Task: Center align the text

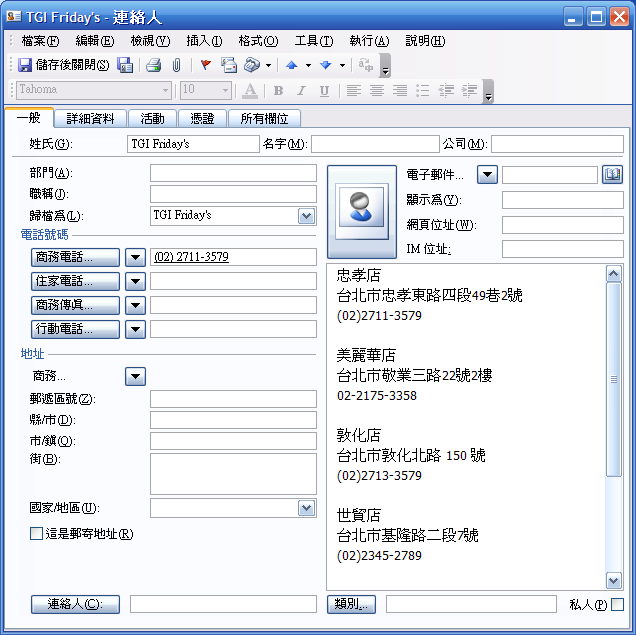Action: click(x=377, y=90)
